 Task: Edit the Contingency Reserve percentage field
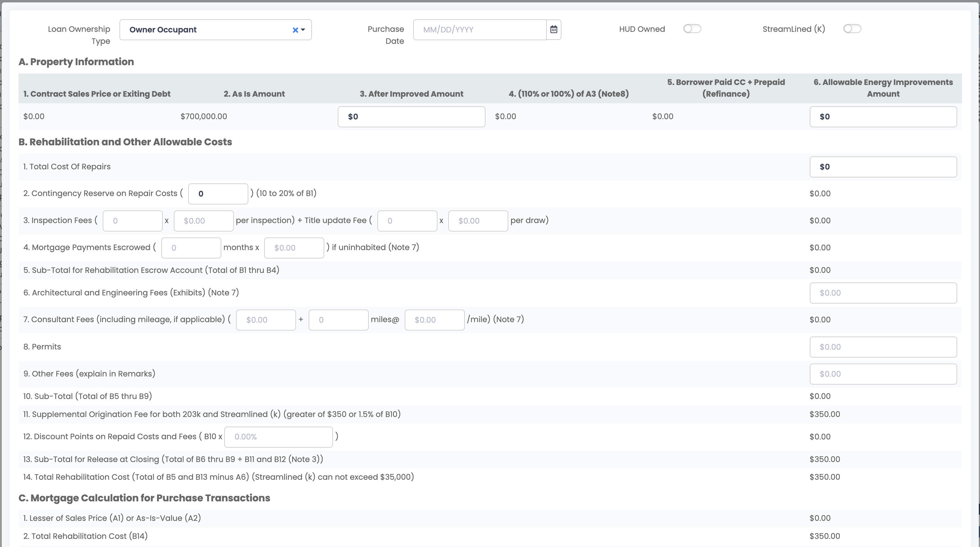(218, 193)
